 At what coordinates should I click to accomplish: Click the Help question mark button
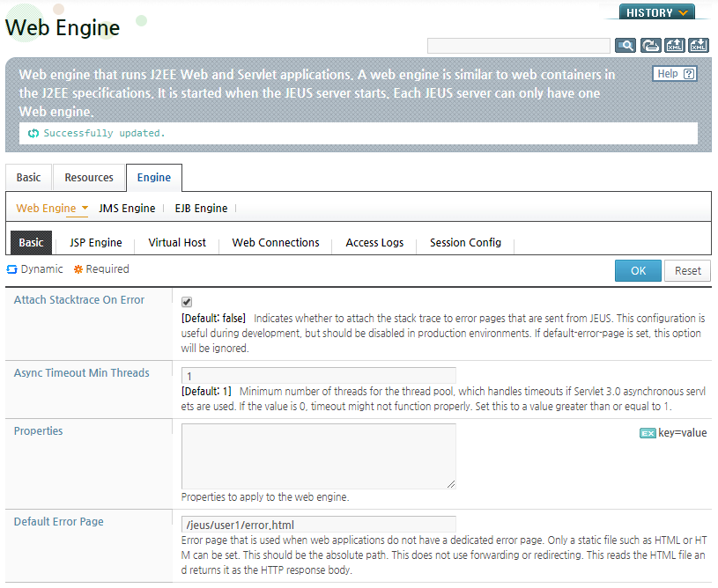click(675, 74)
